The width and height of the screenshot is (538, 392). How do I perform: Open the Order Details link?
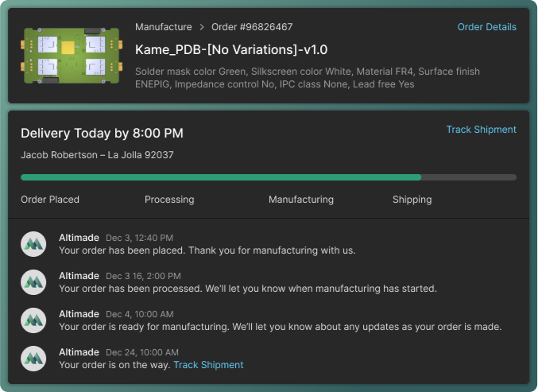[x=486, y=27]
